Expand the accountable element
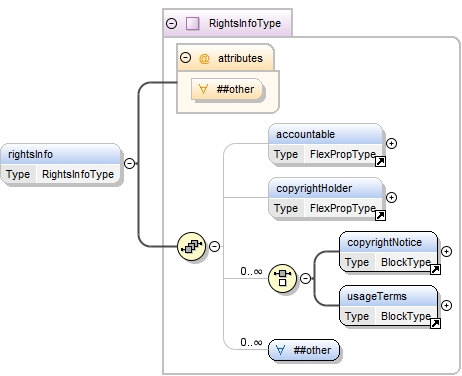The image size is (462, 376). click(x=391, y=143)
